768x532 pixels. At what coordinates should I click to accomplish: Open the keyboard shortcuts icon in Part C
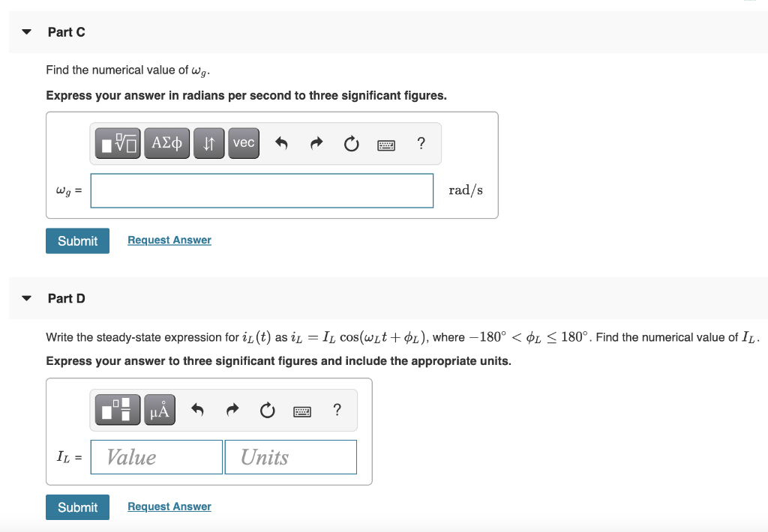click(x=385, y=144)
